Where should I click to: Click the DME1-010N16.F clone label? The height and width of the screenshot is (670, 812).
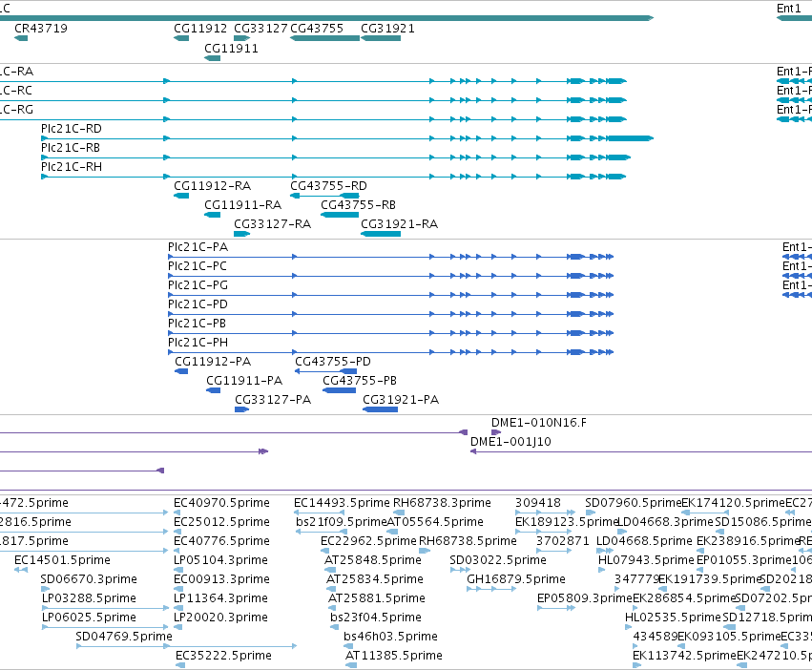point(539,423)
